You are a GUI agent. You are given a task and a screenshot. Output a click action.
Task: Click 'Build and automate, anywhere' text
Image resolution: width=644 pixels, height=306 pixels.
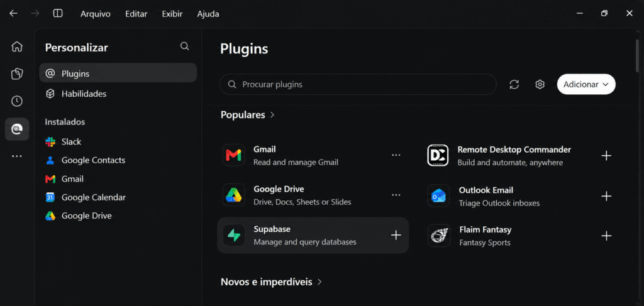coord(510,163)
